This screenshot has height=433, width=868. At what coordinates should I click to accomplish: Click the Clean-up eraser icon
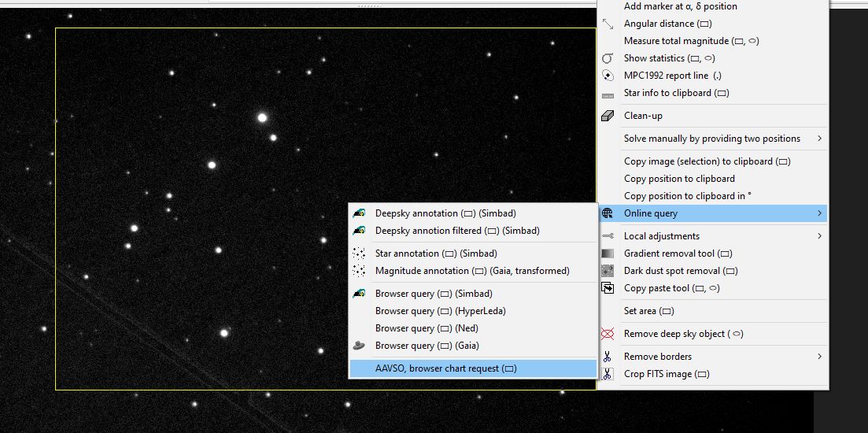(608, 116)
